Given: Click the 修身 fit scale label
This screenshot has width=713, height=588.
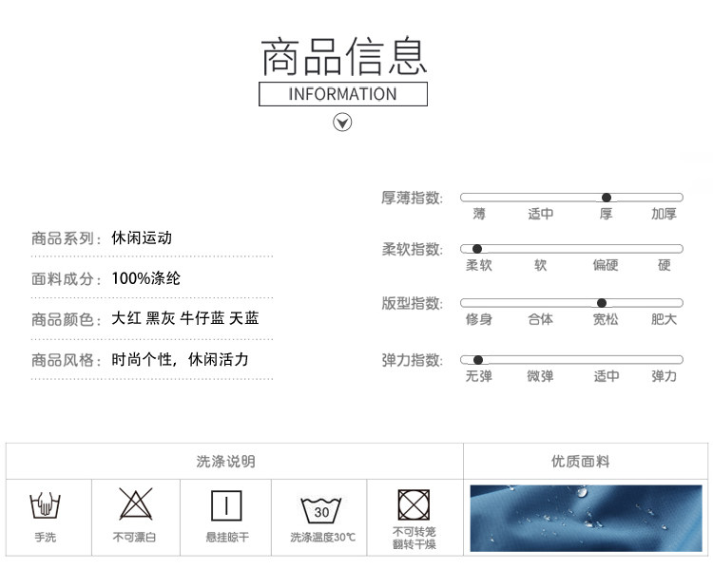Looking at the screenshot, I should [479, 319].
